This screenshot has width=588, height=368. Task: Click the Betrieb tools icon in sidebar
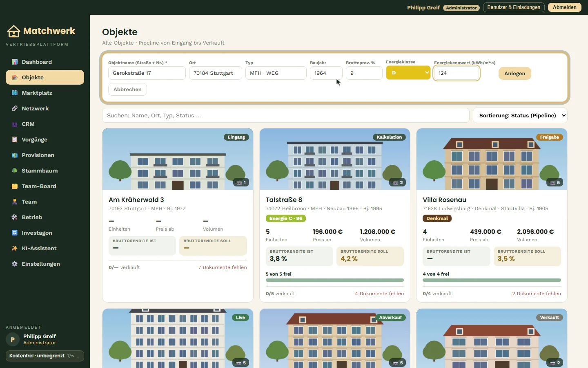pyautogui.click(x=15, y=217)
